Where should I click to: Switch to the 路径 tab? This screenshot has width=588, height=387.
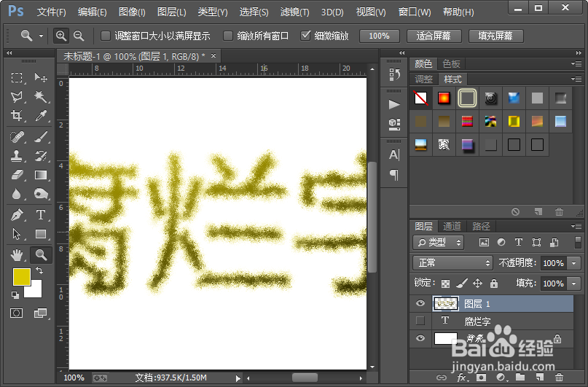(481, 226)
